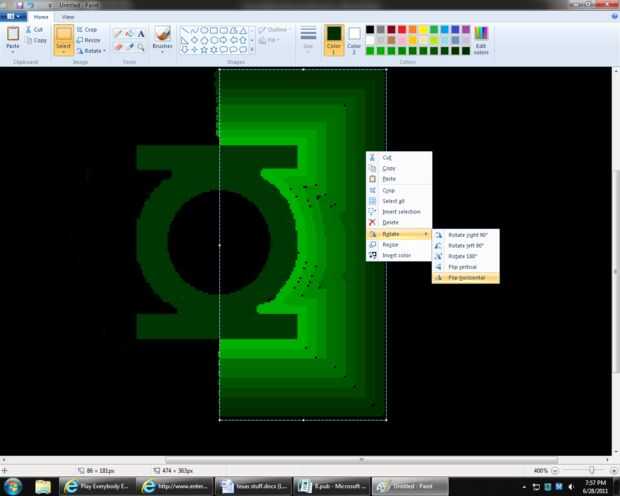Image resolution: width=620 pixels, height=496 pixels.
Task: Choose the Pentagon shape
Action: 204,40
